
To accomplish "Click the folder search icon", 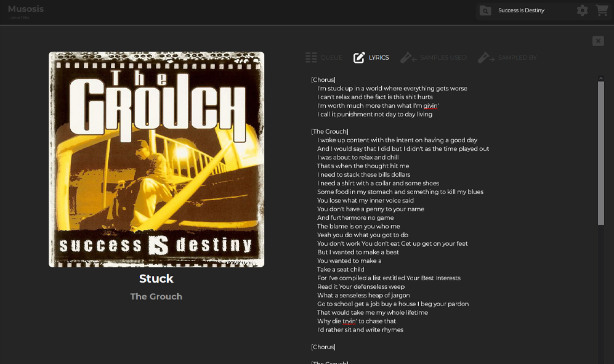I will click(485, 10).
